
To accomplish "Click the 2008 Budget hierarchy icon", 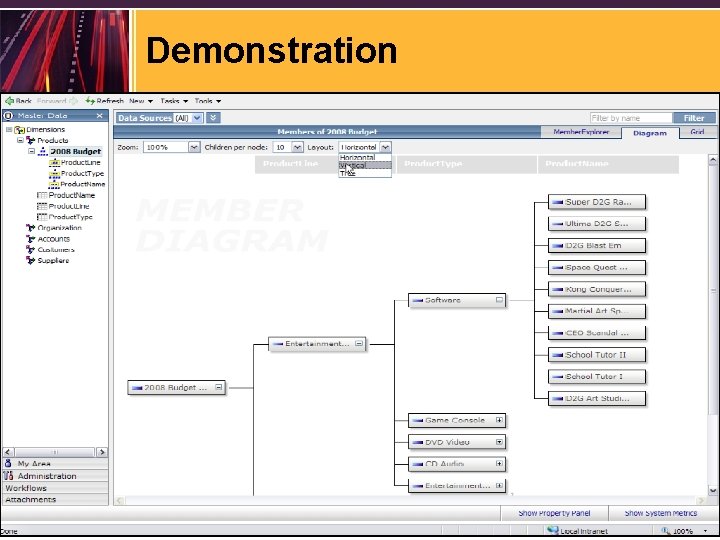I will (x=43, y=152).
